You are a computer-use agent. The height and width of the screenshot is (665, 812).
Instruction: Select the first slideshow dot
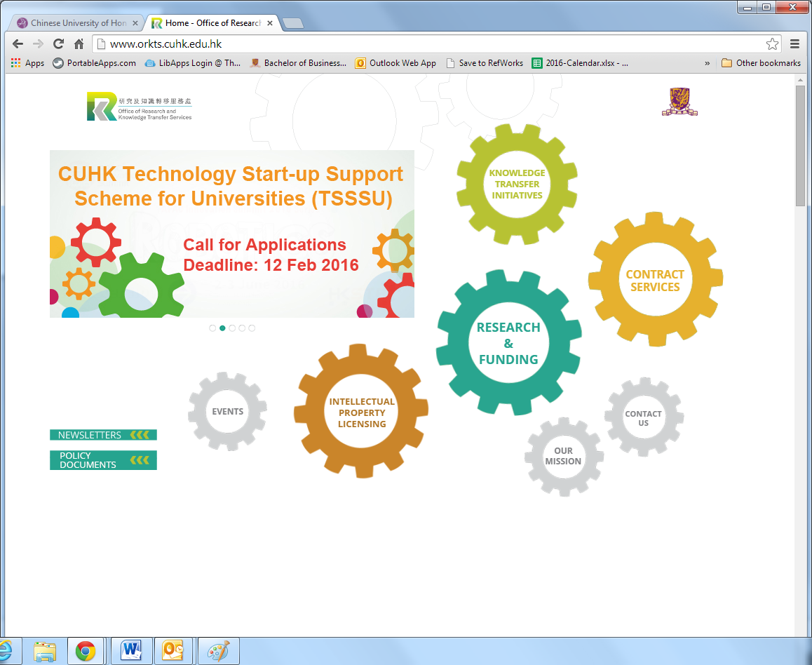[x=212, y=328]
